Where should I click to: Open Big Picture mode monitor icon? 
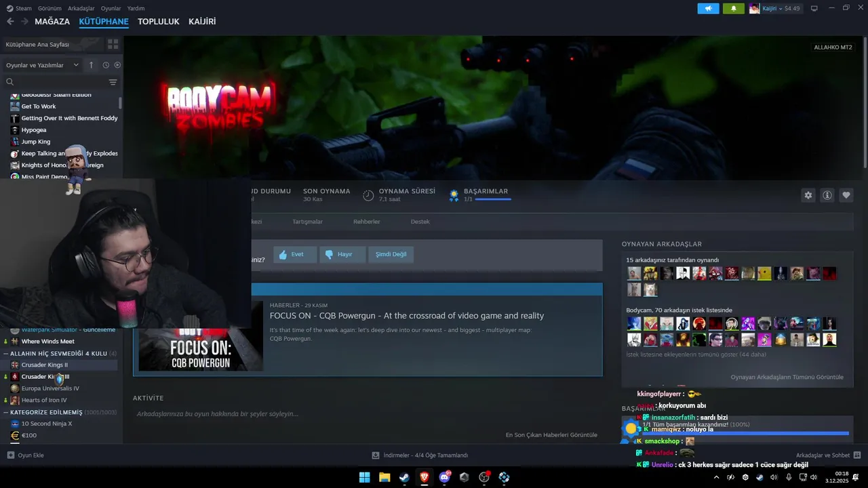(814, 8)
